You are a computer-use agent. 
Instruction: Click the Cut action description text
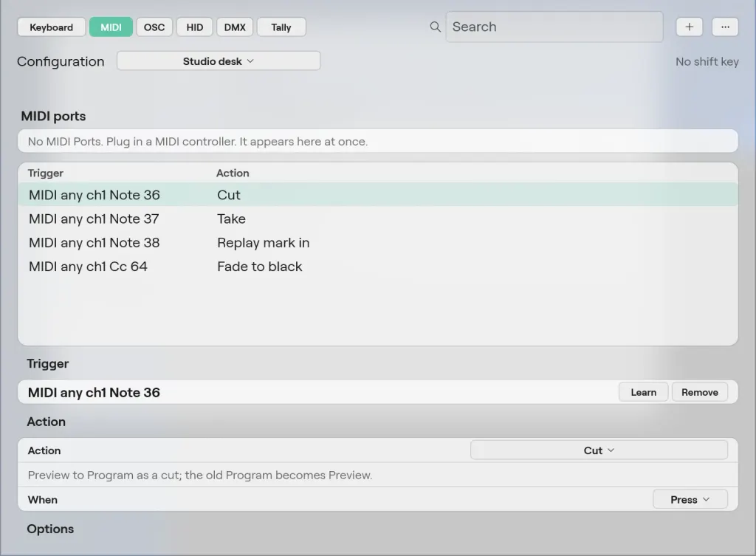[x=199, y=475]
